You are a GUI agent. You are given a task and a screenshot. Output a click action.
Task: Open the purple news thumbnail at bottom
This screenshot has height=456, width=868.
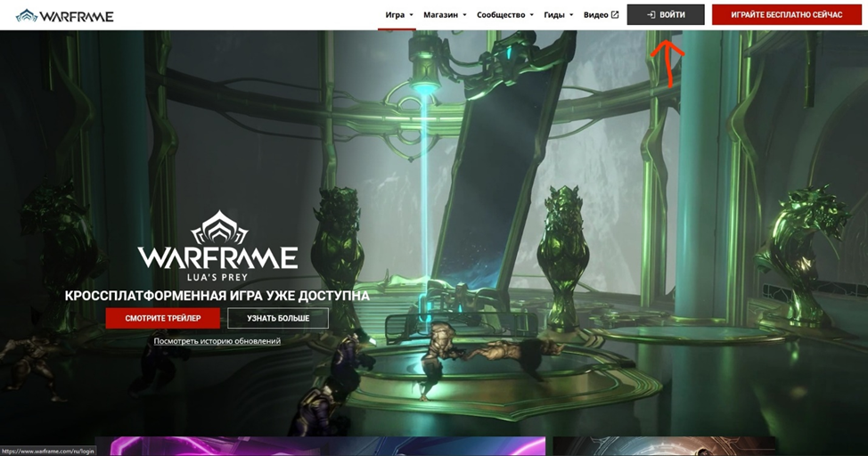point(320,446)
